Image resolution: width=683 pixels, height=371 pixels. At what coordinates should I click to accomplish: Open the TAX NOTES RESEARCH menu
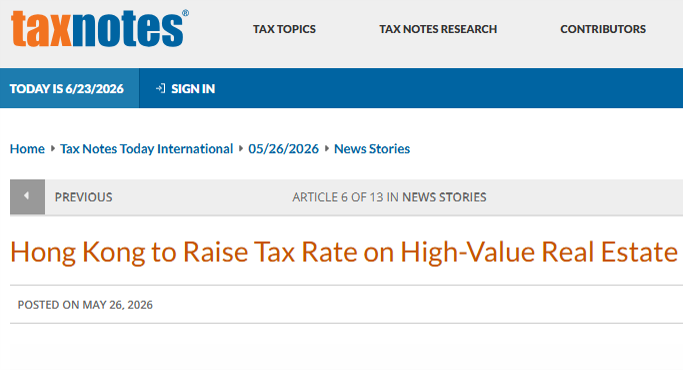[438, 29]
